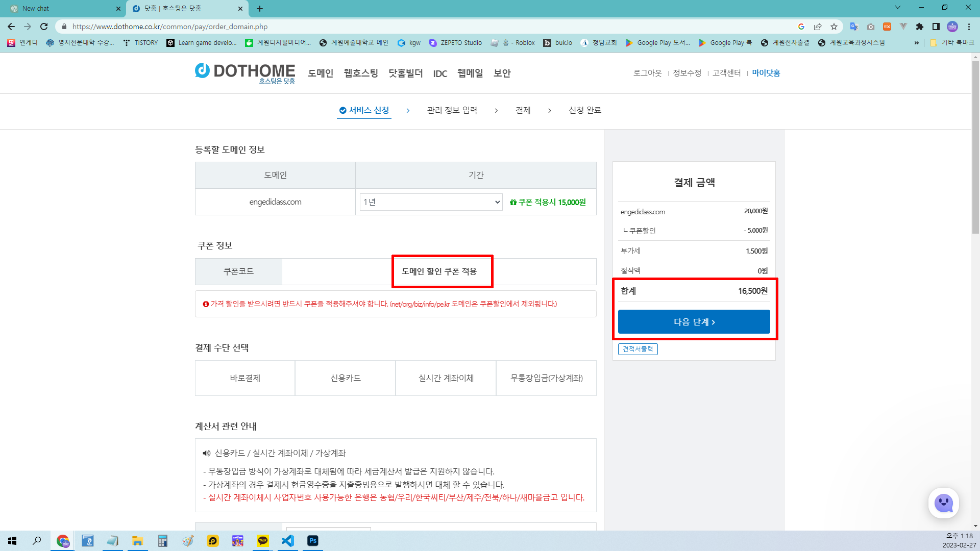Open KakaoTalk from the taskbar
The height and width of the screenshot is (551, 980).
[x=263, y=541]
